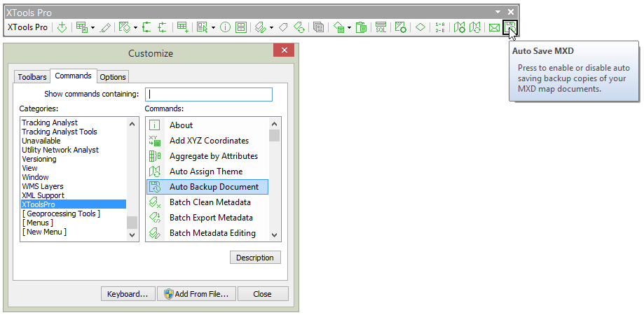Focus the Show commands containing field
The height and width of the screenshot is (315, 644).
pos(209,94)
